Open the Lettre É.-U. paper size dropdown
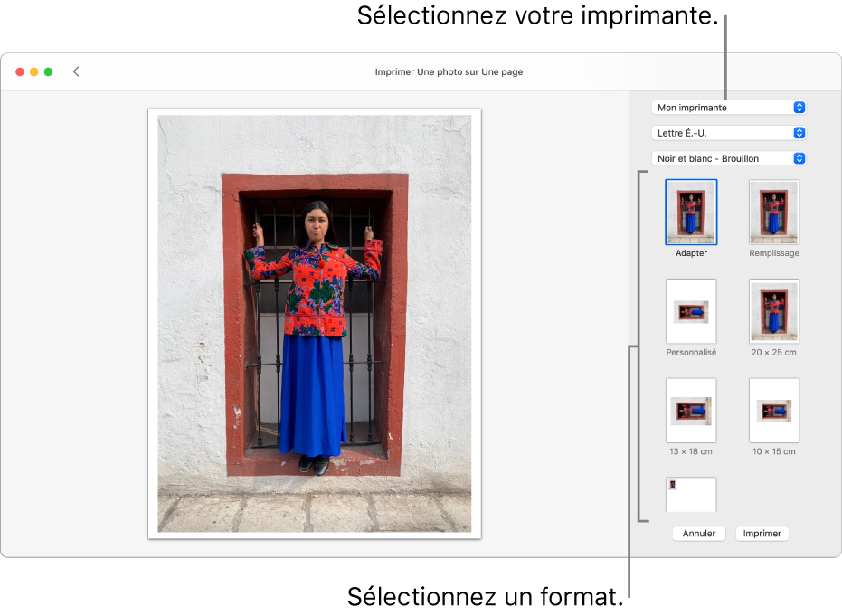The height and width of the screenshot is (616, 842). (x=729, y=132)
